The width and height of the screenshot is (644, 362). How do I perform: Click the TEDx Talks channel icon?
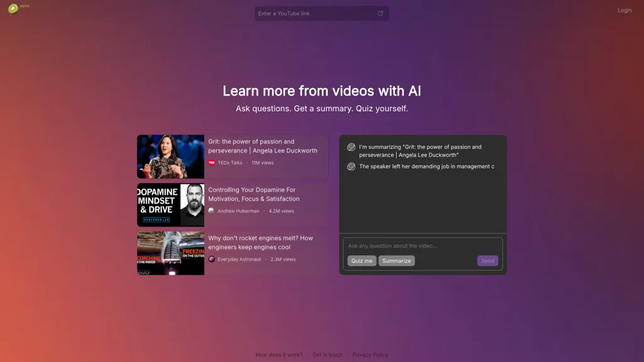click(211, 162)
